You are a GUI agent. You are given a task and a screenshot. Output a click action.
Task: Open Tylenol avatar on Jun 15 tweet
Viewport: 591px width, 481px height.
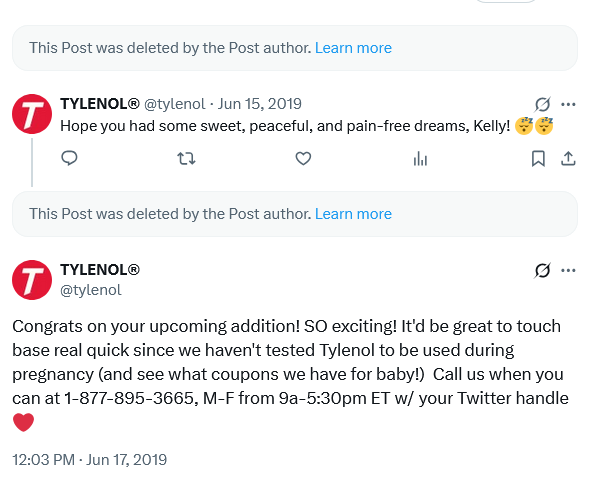pyautogui.click(x=32, y=114)
